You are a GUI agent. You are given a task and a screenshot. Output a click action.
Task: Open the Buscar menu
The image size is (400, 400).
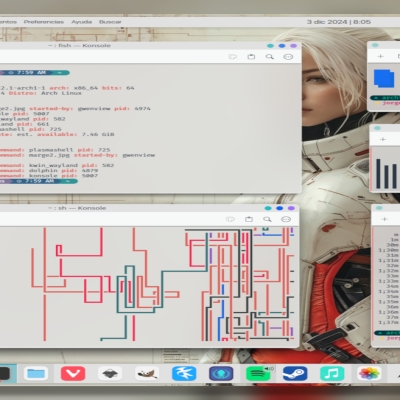click(110, 22)
